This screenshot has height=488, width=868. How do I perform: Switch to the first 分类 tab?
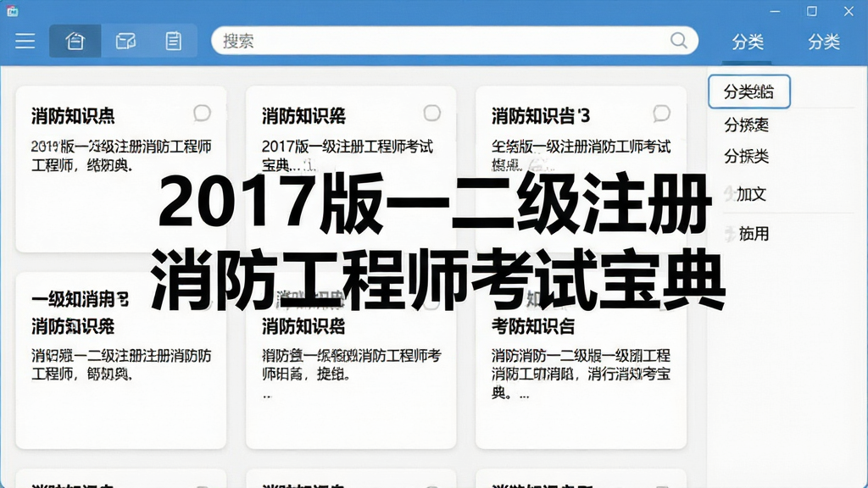pos(748,42)
